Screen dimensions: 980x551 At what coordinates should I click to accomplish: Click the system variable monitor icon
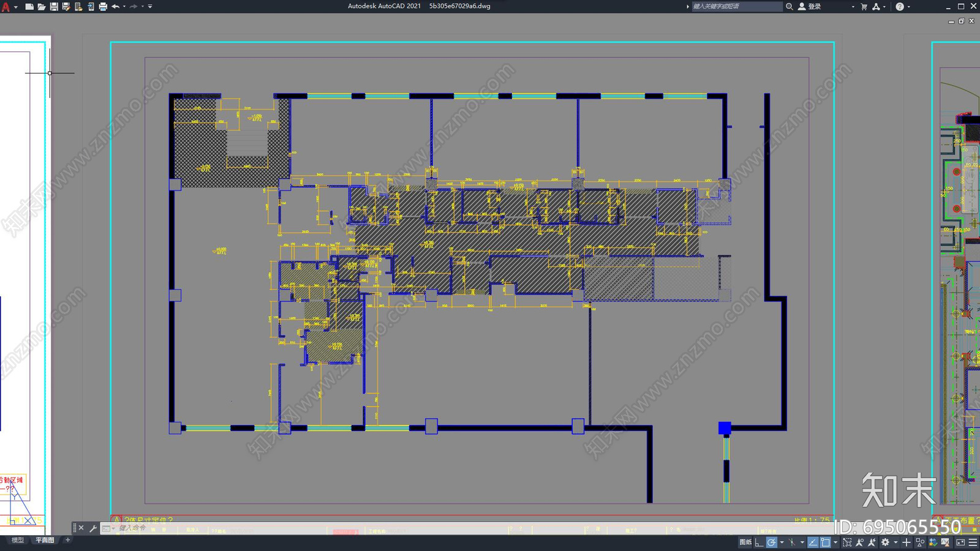point(933,542)
